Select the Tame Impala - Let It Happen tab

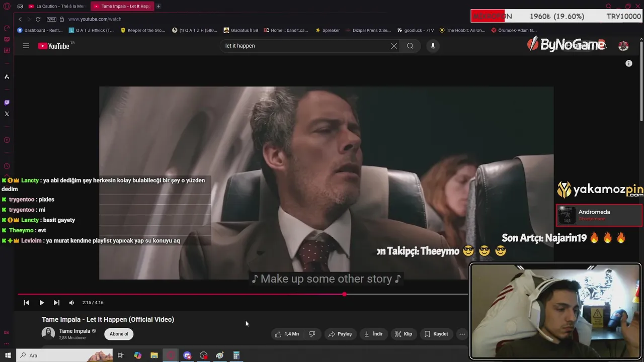tap(122, 6)
